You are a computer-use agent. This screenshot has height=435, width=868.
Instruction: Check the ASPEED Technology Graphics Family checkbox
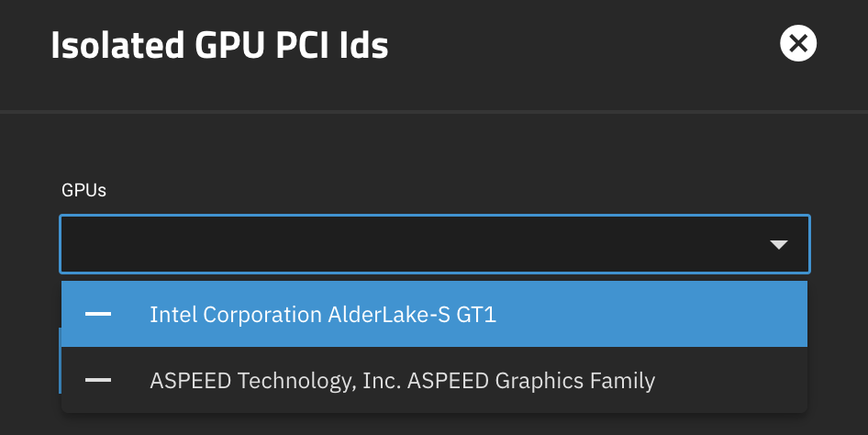(x=98, y=380)
